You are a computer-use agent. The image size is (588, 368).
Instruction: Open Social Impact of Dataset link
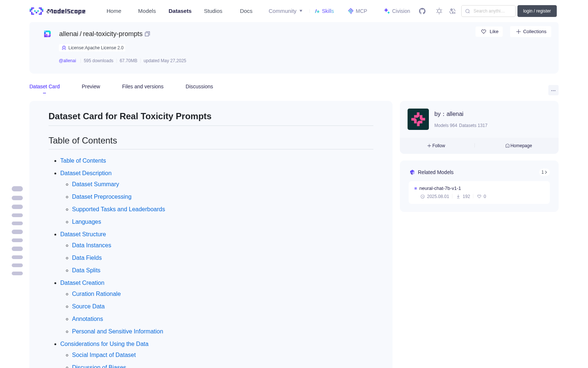click(104, 355)
